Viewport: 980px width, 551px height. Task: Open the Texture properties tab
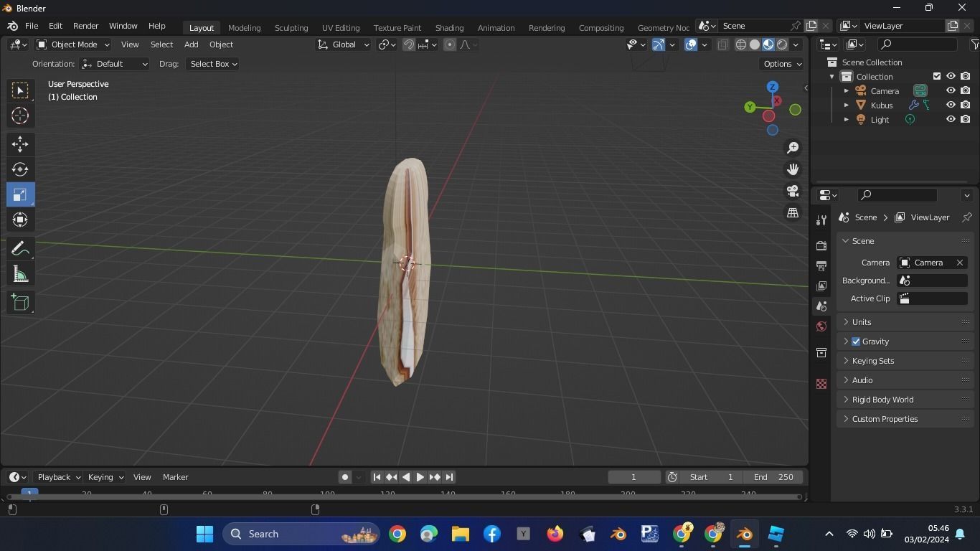coord(821,384)
